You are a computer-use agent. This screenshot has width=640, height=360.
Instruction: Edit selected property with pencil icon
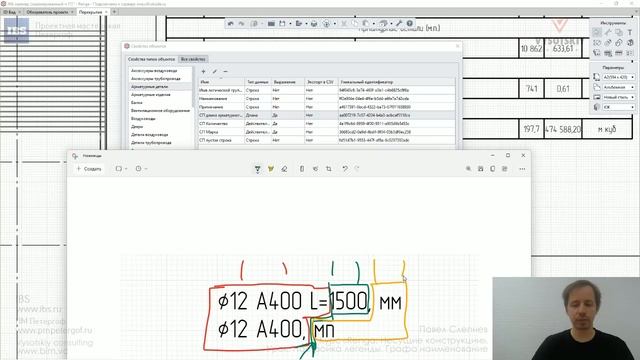click(215, 71)
